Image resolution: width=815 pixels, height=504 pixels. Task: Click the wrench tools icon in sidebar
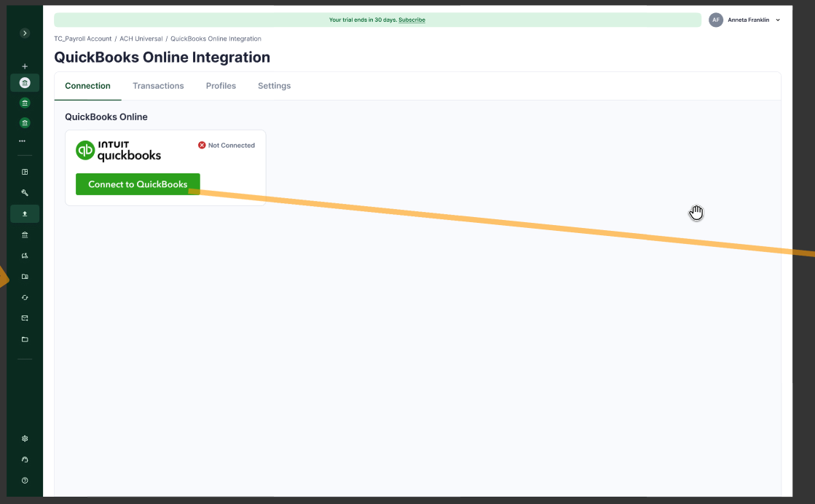pos(25,193)
